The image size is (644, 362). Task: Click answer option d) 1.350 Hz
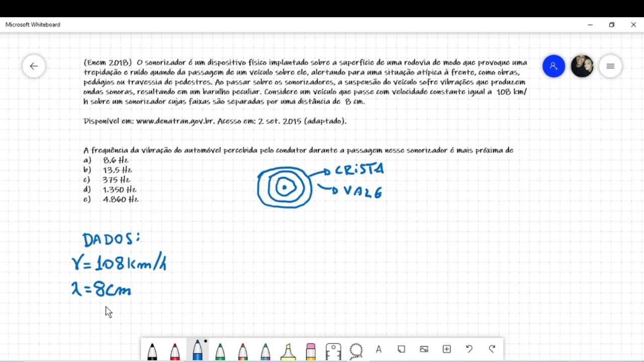(x=110, y=190)
